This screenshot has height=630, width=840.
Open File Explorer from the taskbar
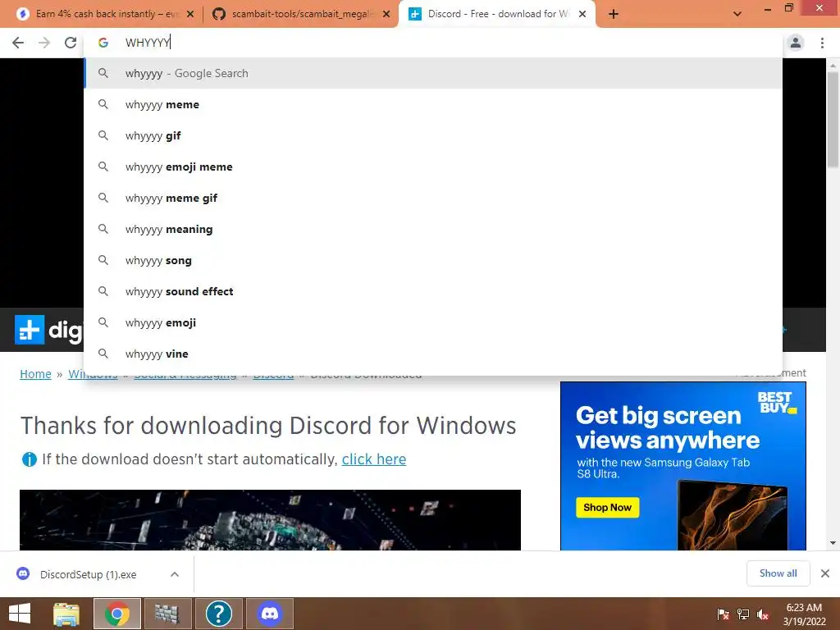pos(66,614)
